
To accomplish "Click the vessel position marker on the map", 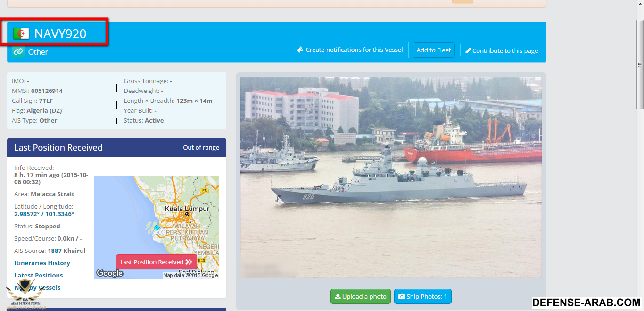I will point(157,227).
